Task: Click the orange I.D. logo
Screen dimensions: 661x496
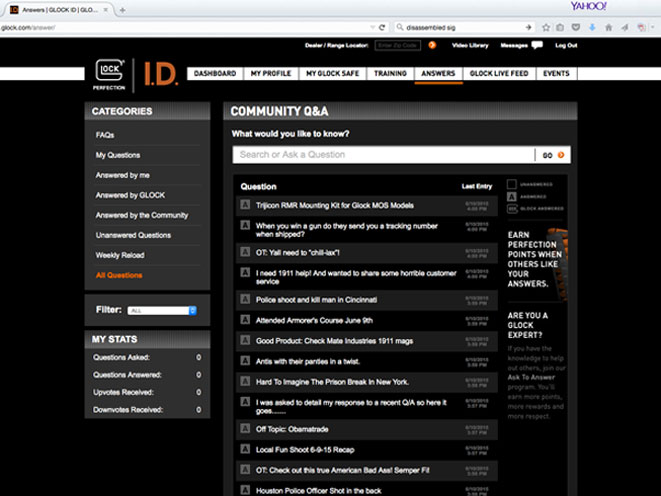Action: 160,72
